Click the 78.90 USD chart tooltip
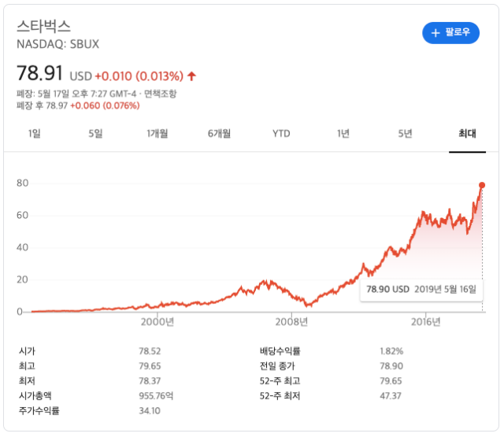 421,290
